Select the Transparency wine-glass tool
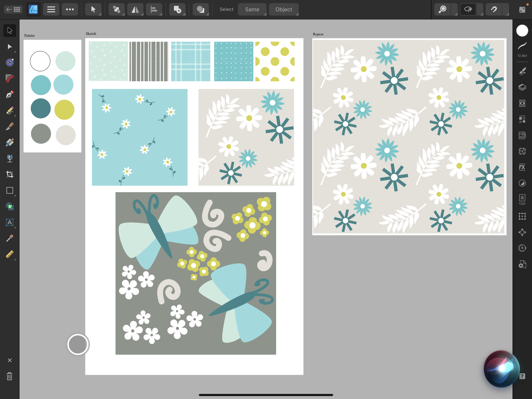This screenshot has height=399, width=532. click(x=10, y=158)
